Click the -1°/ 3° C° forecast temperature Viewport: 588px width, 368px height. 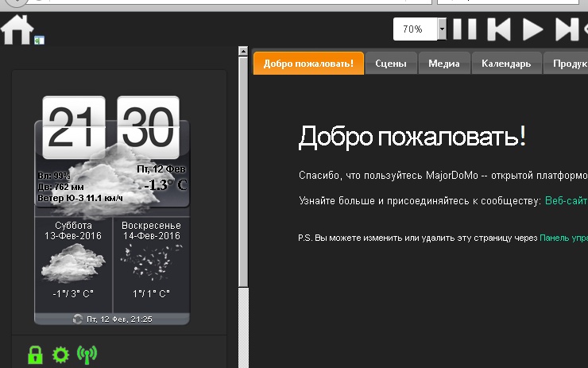click(x=73, y=294)
